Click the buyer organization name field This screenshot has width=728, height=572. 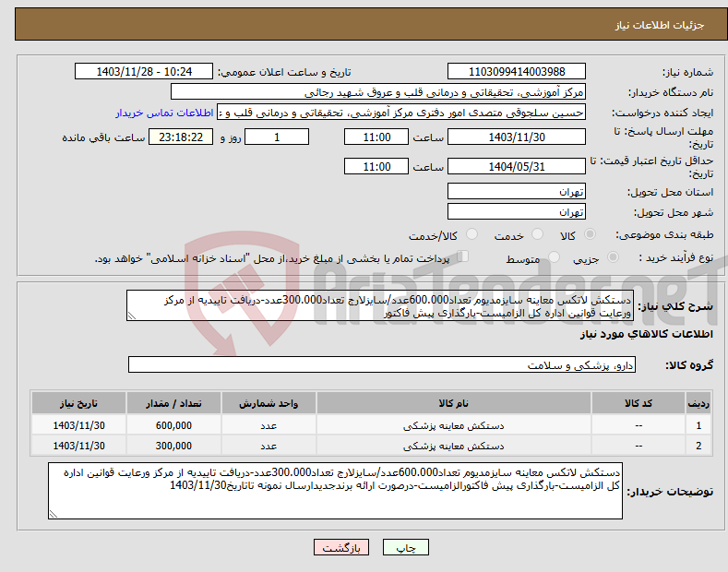pyautogui.click(x=378, y=92)
